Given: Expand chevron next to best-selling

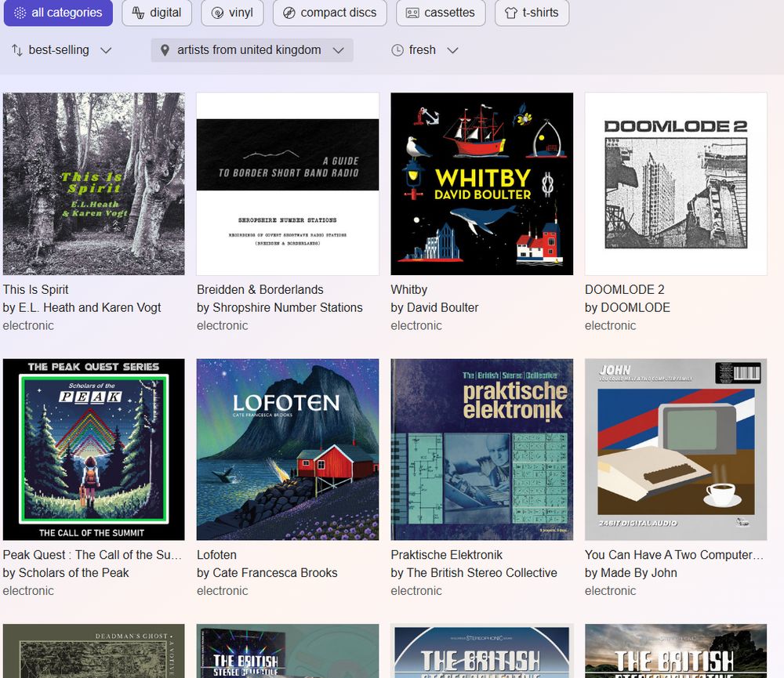Looking at the screenshot, I should tap(106, 50).
